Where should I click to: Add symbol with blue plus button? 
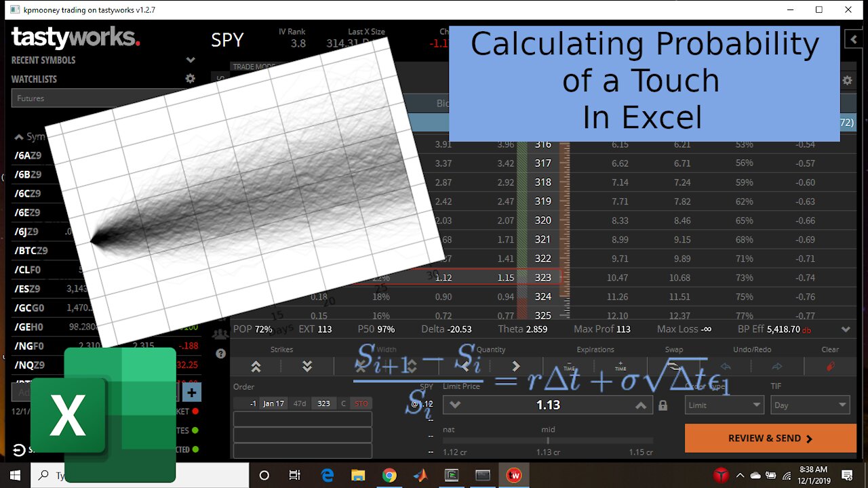click(192, 392)
